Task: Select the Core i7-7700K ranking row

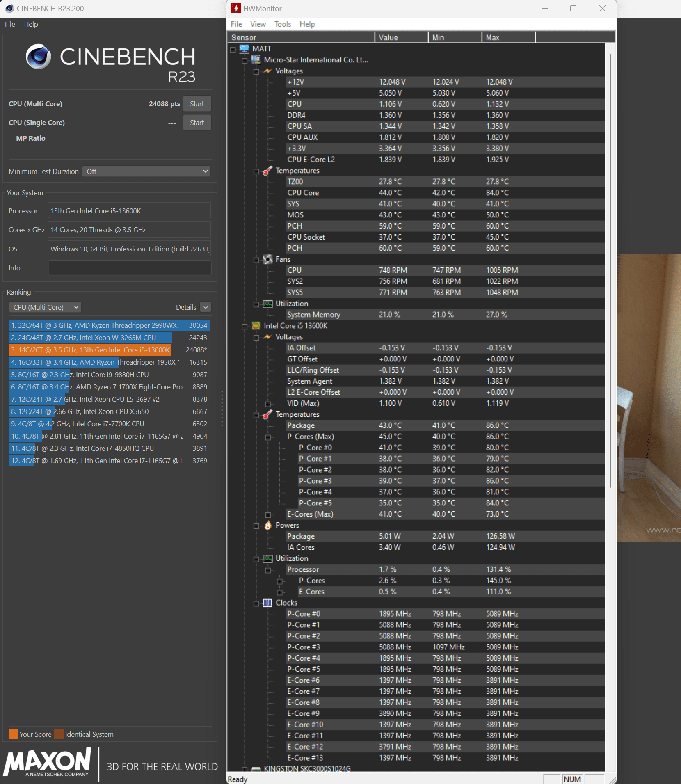Action: 109,424
